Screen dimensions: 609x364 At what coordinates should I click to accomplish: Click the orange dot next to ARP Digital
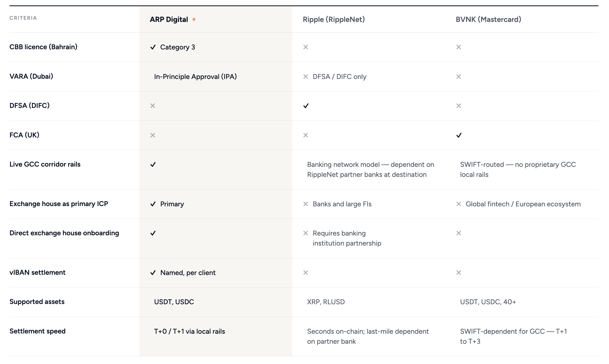click(194, 19)
